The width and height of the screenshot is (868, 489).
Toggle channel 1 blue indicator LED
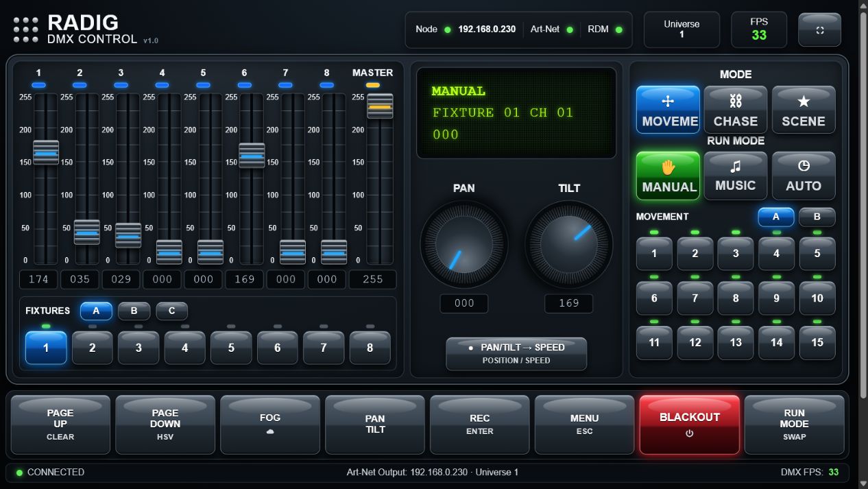tap(38, 85)
